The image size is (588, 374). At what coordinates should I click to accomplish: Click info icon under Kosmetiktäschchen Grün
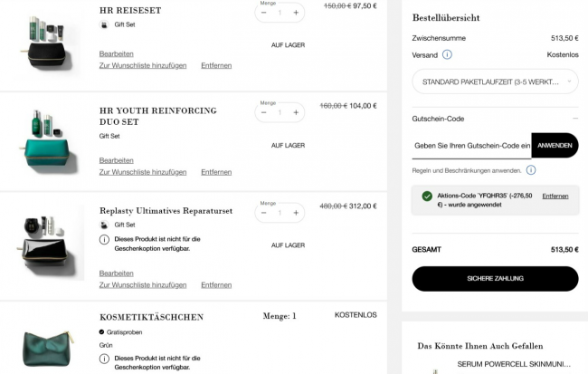[x=104, y=359]
